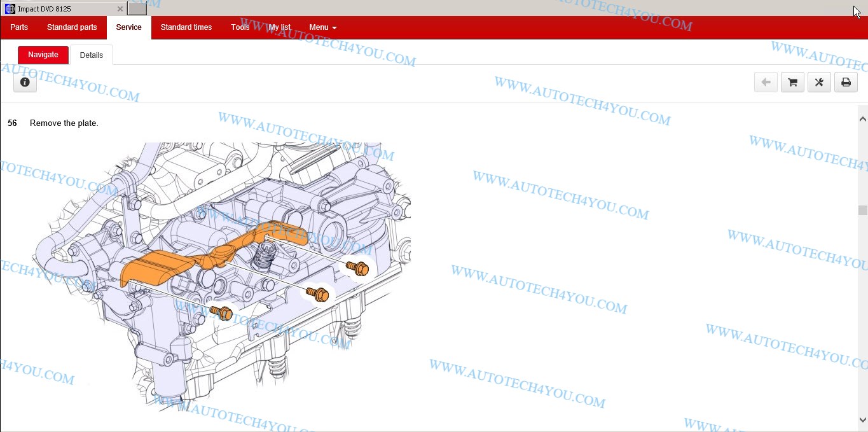Close the Impact DVD 8125 tab
The image size is (868, 432).
click(120, 9)
